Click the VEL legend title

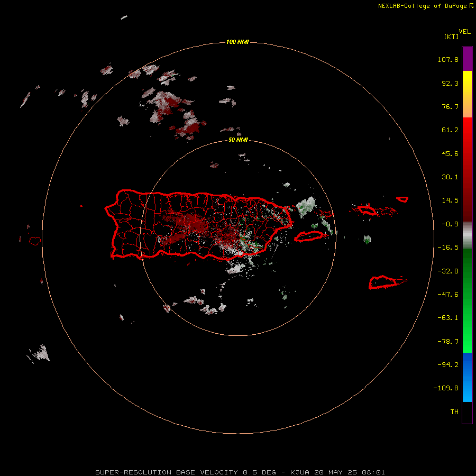[464, 32]
